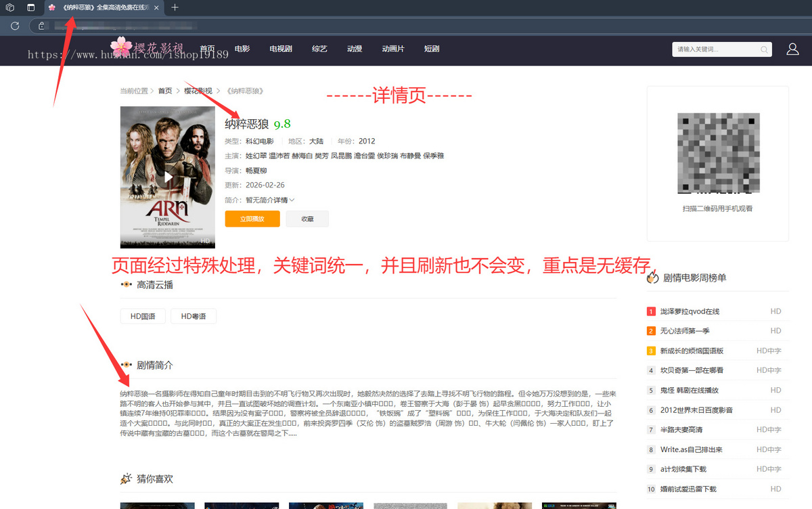
Task: Open ranked item a计划续集下载
Action: tap(683, 469)
